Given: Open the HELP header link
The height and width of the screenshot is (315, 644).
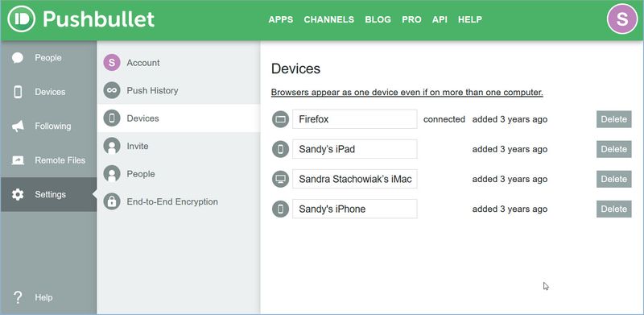Looking at the screenshot, I should [x=470, y=19].
